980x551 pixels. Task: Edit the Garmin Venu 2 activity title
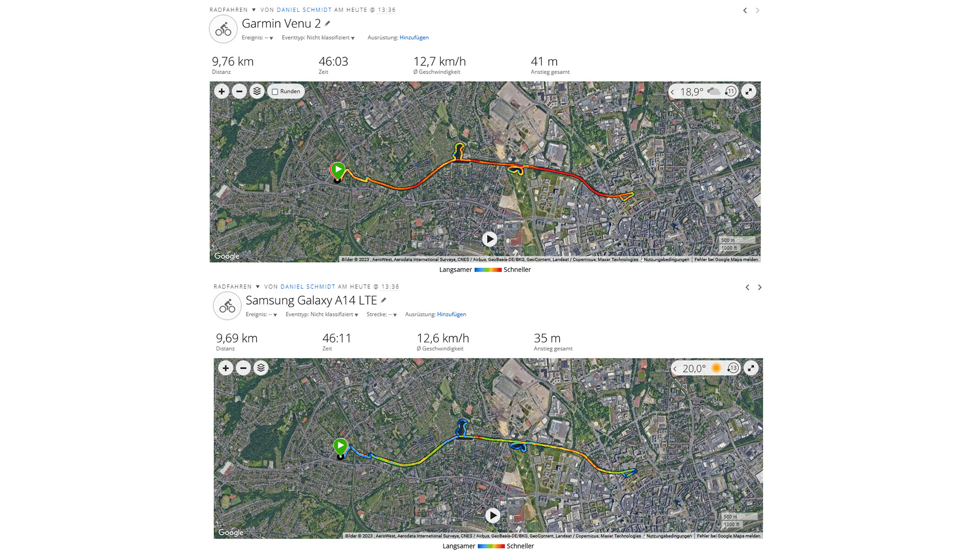pos(328,23)
